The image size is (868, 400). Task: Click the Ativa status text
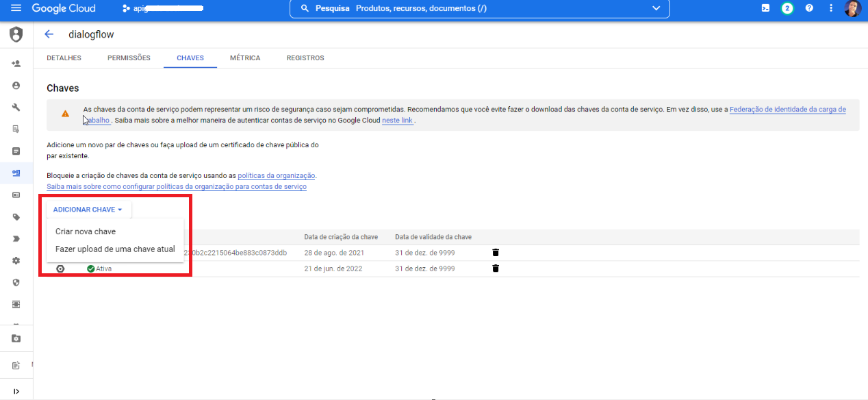104,268
